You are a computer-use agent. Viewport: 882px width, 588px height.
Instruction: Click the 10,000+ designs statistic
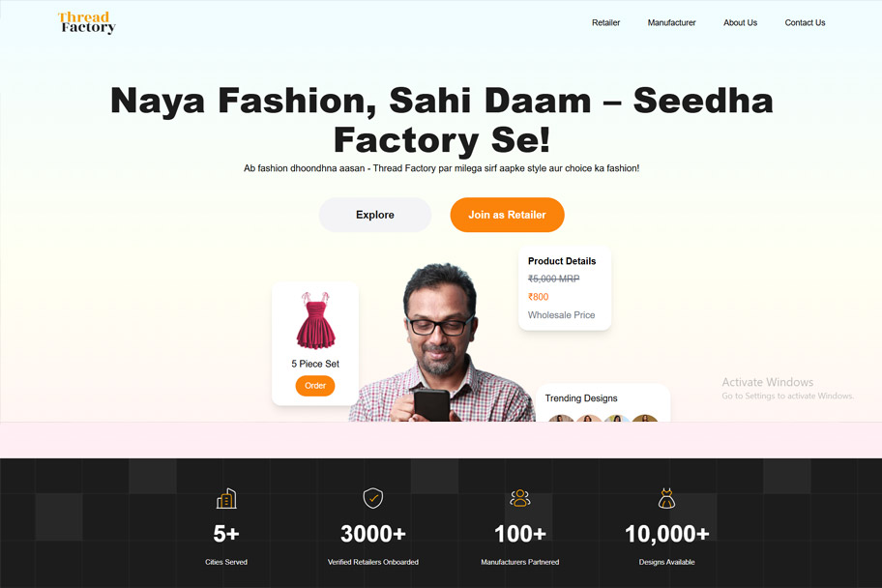click(x=667, y=534)
